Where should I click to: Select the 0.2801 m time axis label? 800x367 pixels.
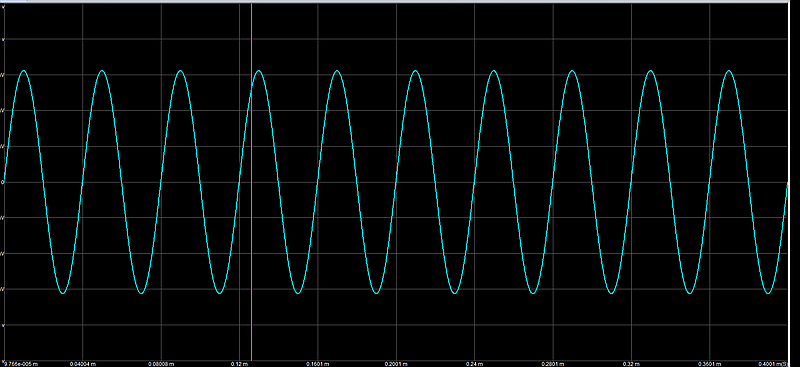click(553, 364)
